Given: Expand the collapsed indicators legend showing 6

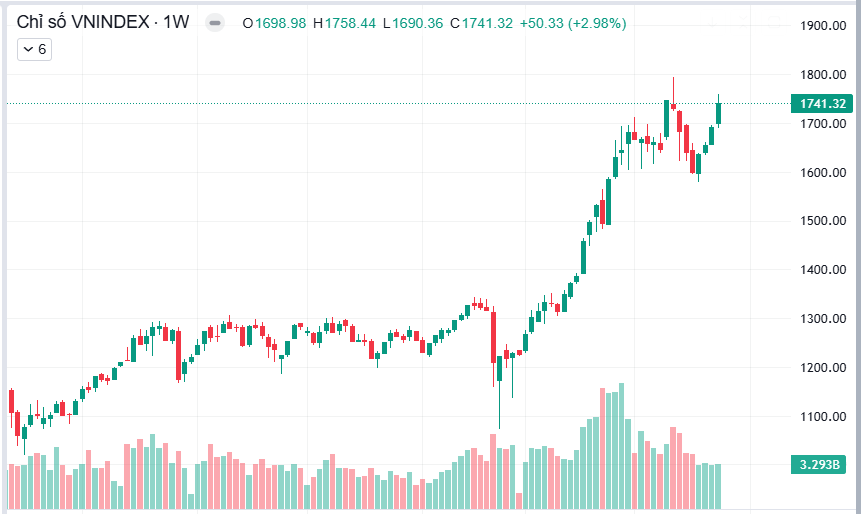Looking at the screenshot, I should 35,48.
